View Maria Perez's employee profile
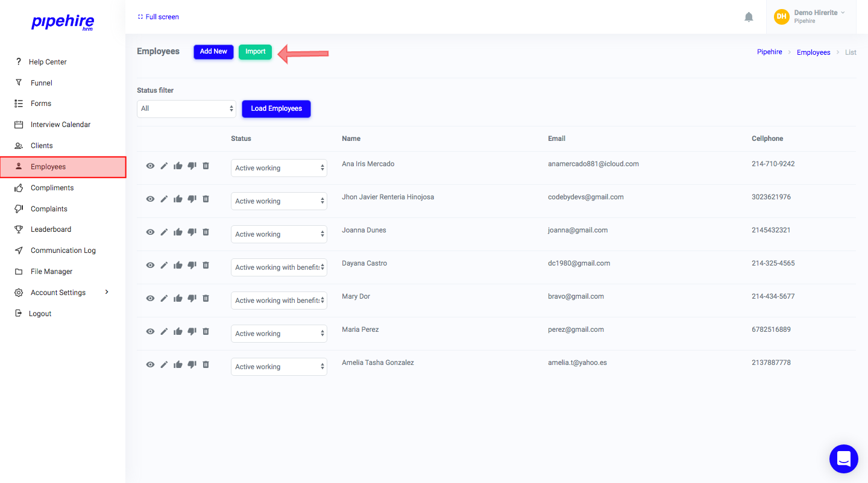 (x=150, y=331)
